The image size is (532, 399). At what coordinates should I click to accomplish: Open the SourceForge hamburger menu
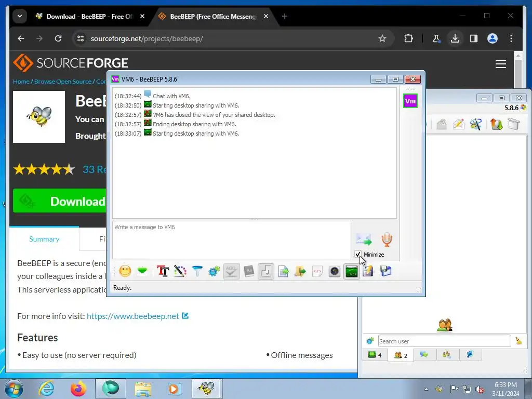(x=501, y=64)
